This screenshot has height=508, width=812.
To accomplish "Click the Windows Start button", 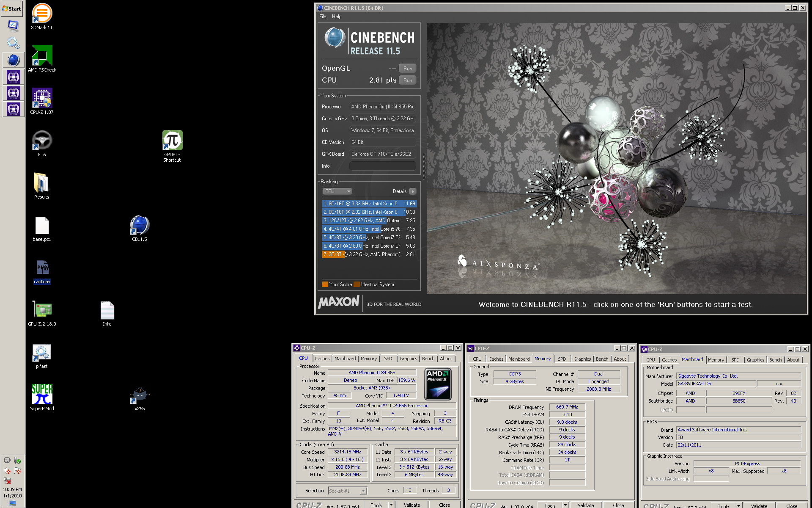I will (x=12, y=8).
